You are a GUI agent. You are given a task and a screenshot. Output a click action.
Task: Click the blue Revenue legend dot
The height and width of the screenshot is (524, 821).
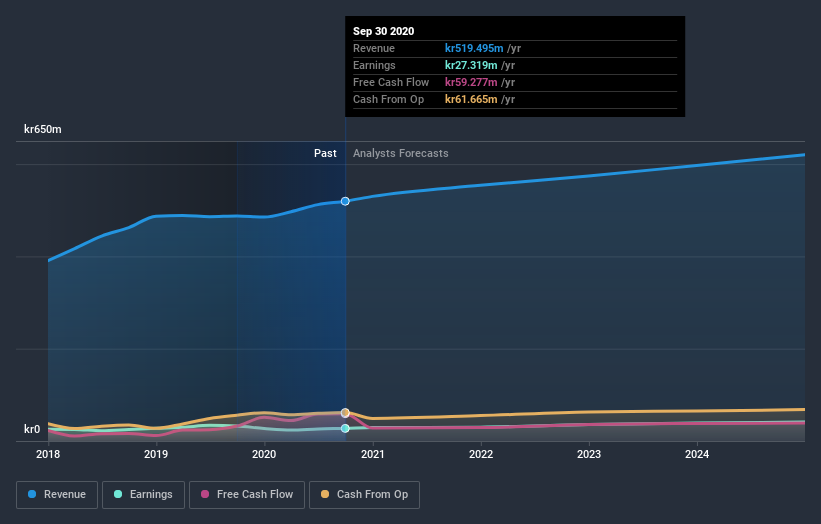32,494
